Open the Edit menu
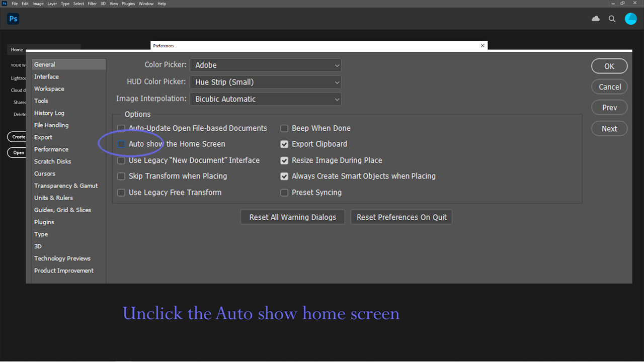644x362 pixels. (25, 4)
